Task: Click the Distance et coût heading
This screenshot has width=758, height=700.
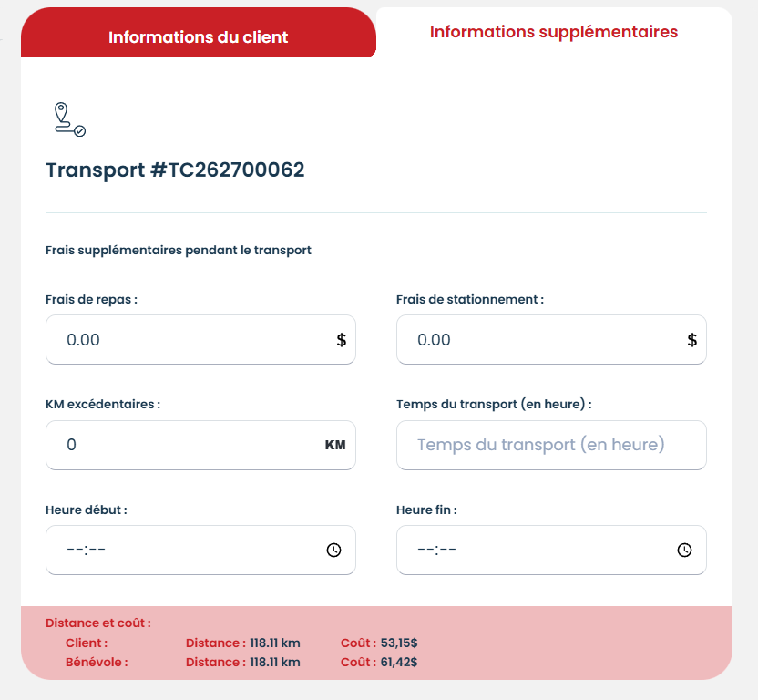Action: (x=98, y=623)
